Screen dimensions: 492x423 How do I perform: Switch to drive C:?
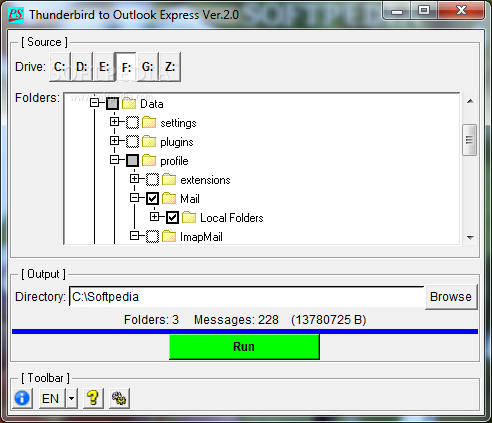pyautogui.click(x=60, y=67)
